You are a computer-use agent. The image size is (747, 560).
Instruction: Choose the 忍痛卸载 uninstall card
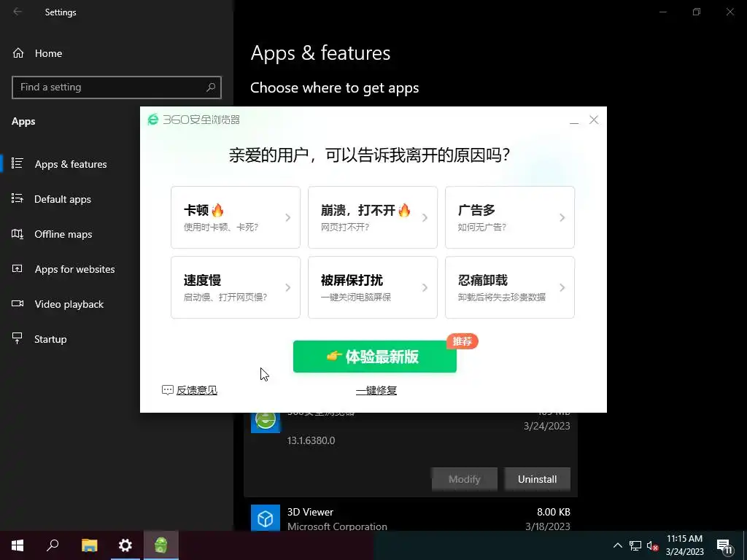tap(510, 287)
